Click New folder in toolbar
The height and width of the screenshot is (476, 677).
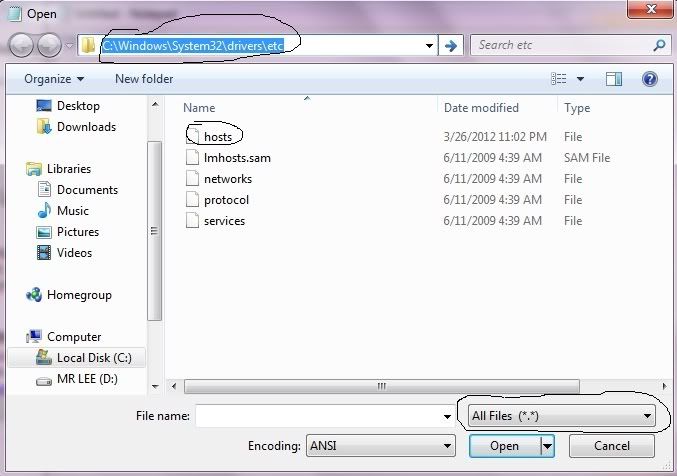[x=144, y=78]
